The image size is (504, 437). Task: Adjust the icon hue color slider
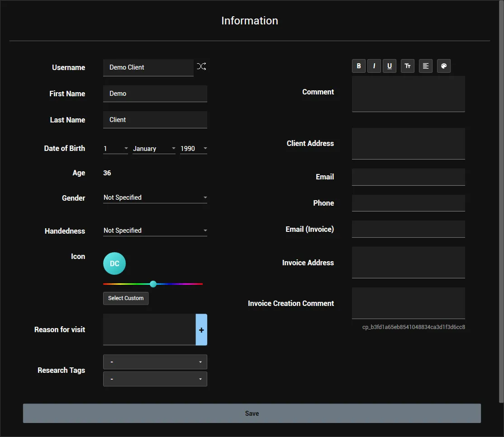click(x=153, y=284)
